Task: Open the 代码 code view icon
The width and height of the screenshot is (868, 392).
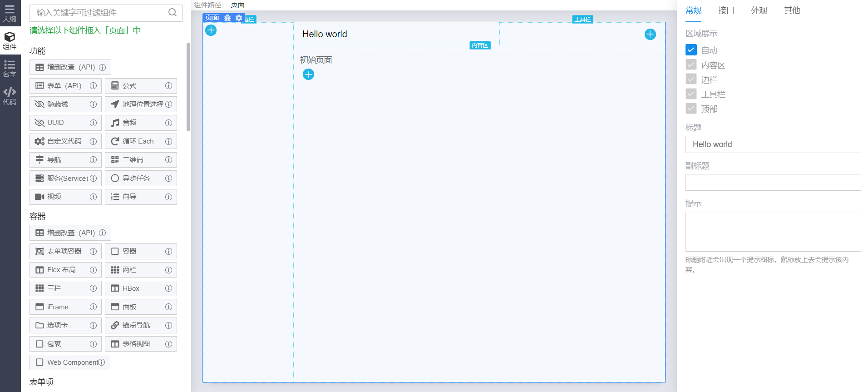Action: pos(10,96)
